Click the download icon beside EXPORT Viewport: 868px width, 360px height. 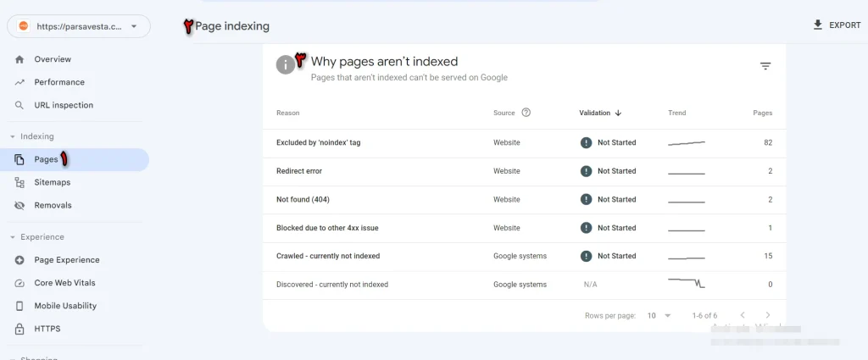click(818, 25)
